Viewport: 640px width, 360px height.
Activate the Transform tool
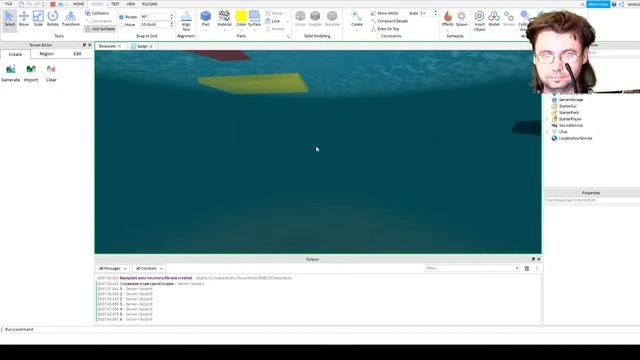[x=71, y=19]
